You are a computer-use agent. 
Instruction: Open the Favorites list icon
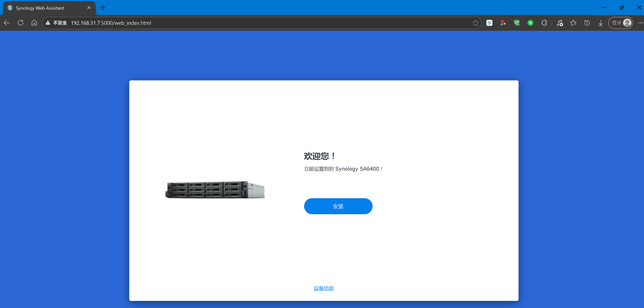[574, 23]
